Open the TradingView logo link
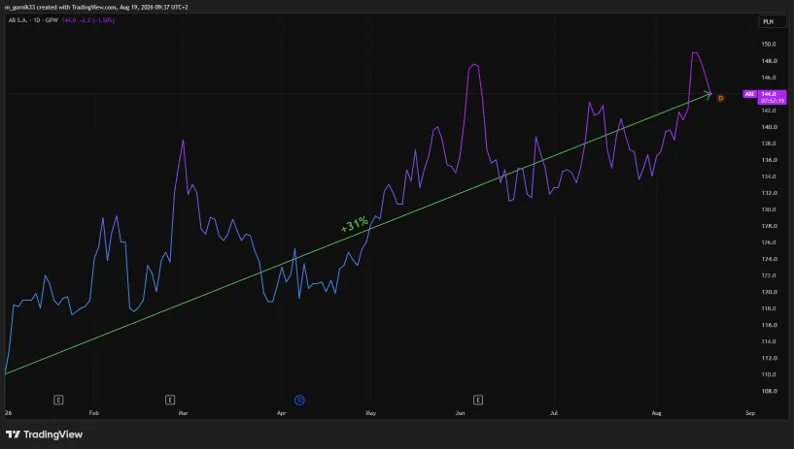794x449 pixels. coord(44,434)
